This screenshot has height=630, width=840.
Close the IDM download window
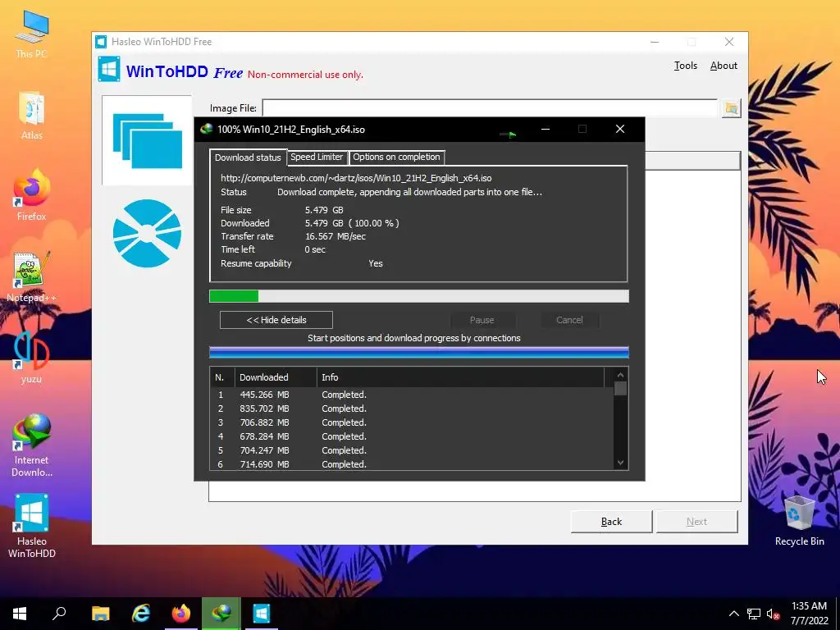click(x=620, y=129)
